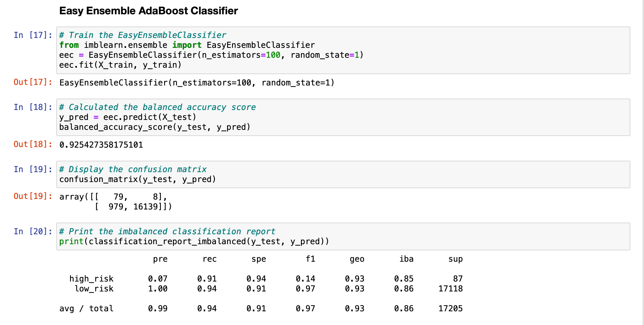The height and width of the screenshot is (325, 644).
Task: Click avg / total precision value 0.99
Action: [x=158, y=308]
